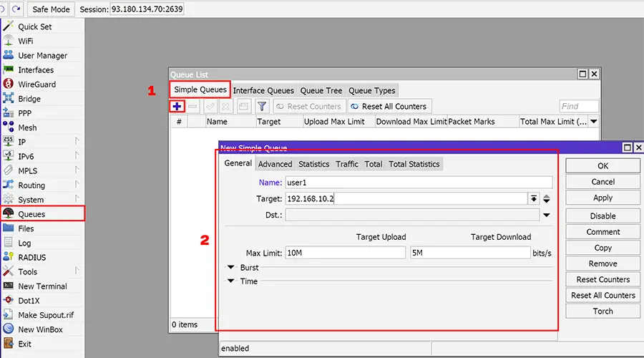This screenshot has height=358, width=644.
Task: Open the Queues menu in sidebar
Action: [x=42, y=214]
